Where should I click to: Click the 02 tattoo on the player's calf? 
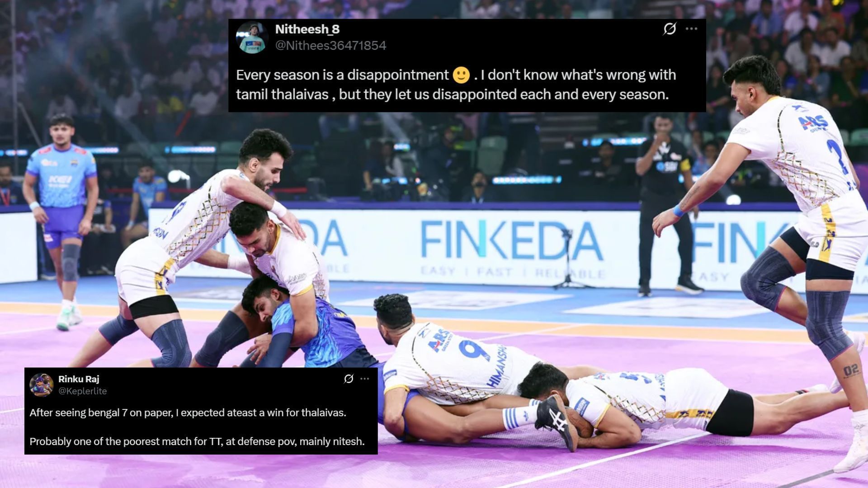tap(851, 371)
